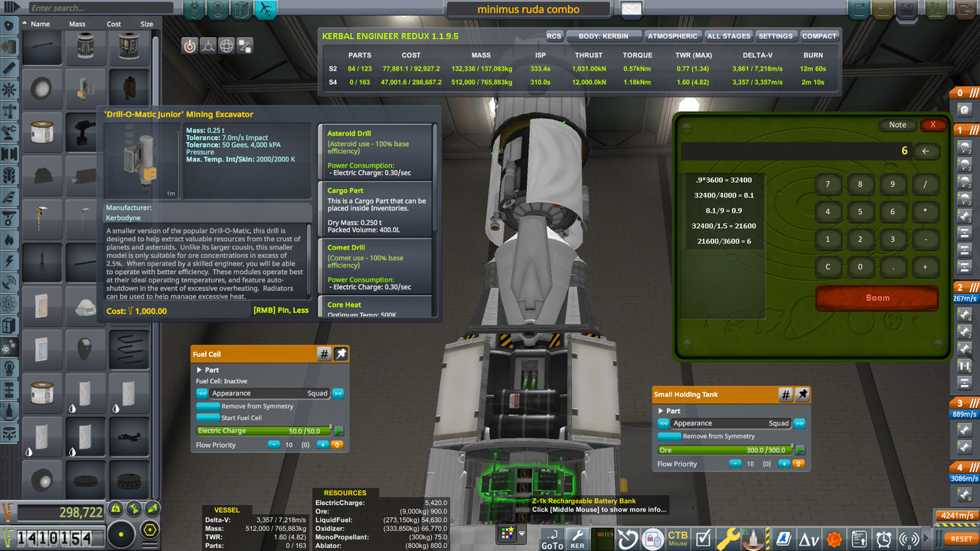Viewport: 980px width, 551px height.
Task: Sort parts by Name
Action: [41, 24]
